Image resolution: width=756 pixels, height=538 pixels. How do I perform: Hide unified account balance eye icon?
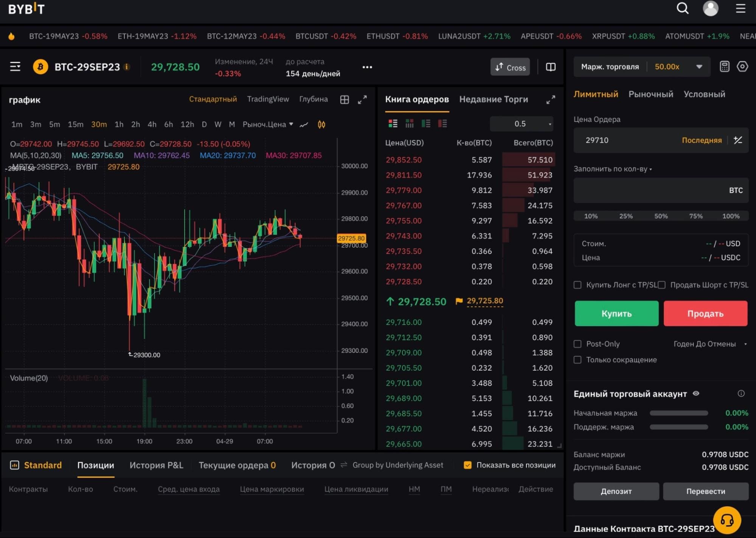pos(695,394)
